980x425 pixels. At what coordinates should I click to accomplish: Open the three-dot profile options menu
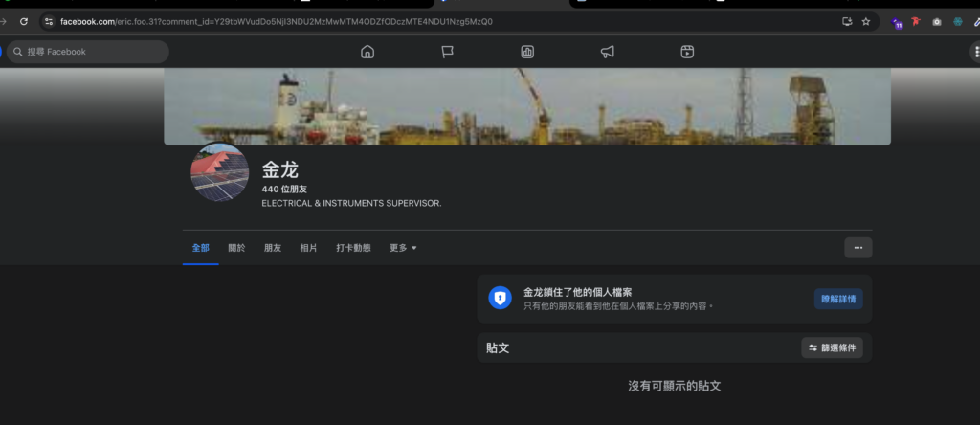(x=857, y=248)
